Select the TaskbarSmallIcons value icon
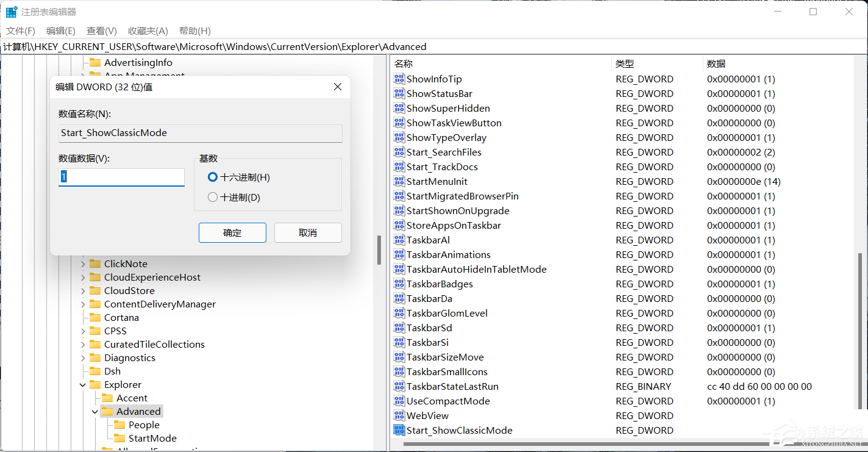This screenshot has height=452, width=868. click(x=399, y=371)
